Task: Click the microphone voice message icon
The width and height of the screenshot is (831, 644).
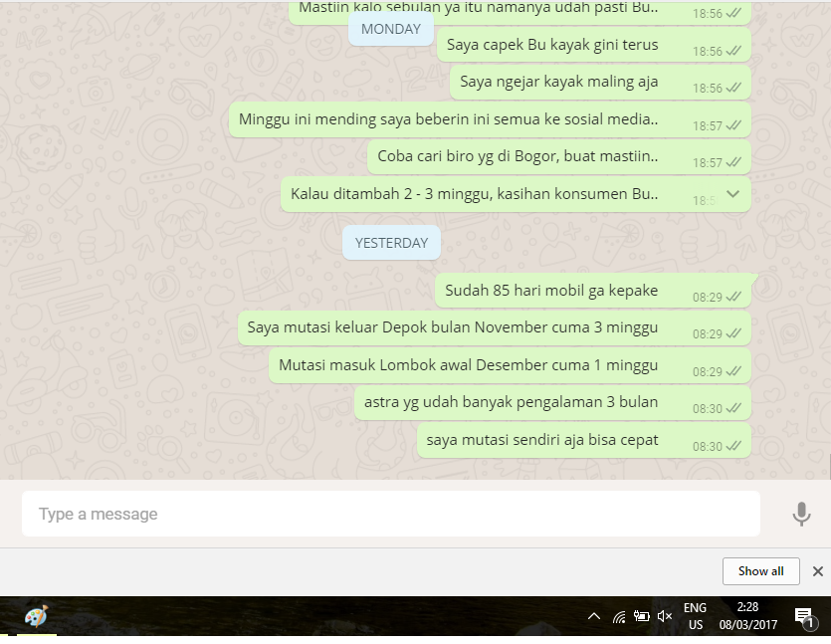Action: click(x=801, y=514)
